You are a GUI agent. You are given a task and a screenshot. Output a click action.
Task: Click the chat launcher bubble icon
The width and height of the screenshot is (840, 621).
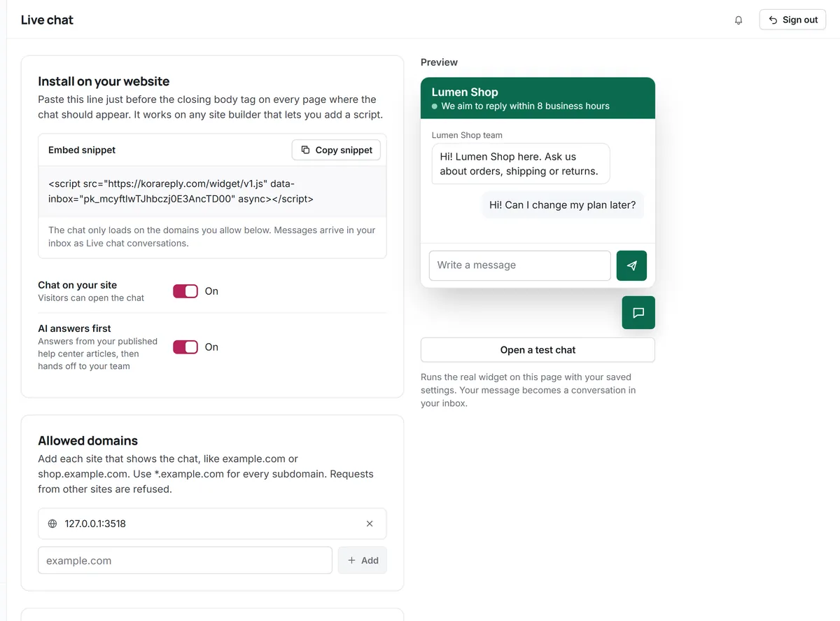(638, 313)
